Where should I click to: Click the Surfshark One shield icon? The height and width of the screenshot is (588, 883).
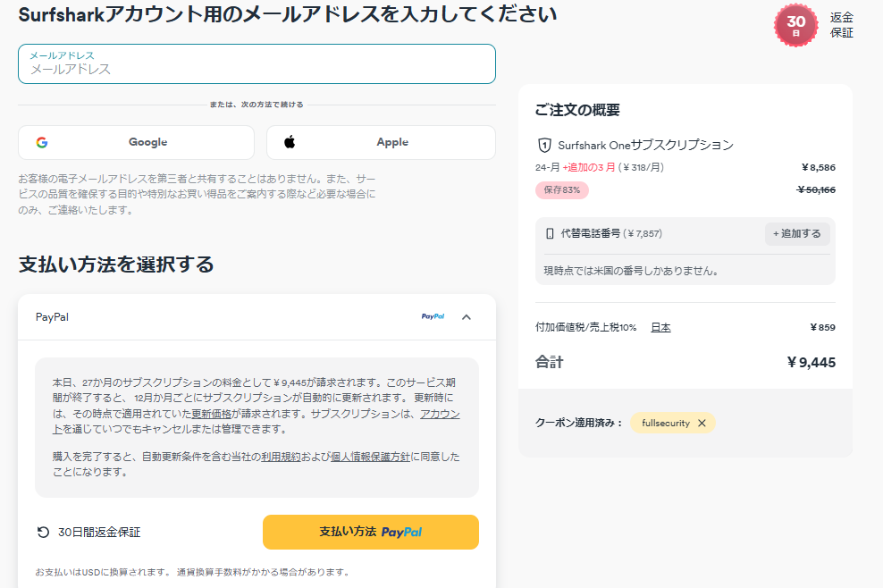tap(544, 146)
